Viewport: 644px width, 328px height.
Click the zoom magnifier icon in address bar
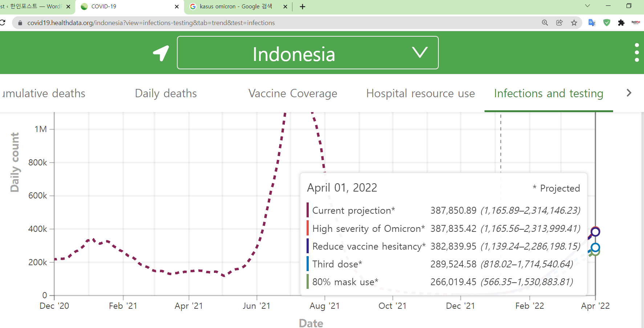tap(545, 23)
